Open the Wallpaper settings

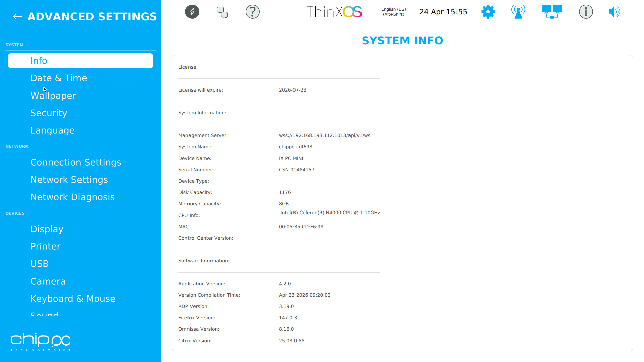coord(53,95)
